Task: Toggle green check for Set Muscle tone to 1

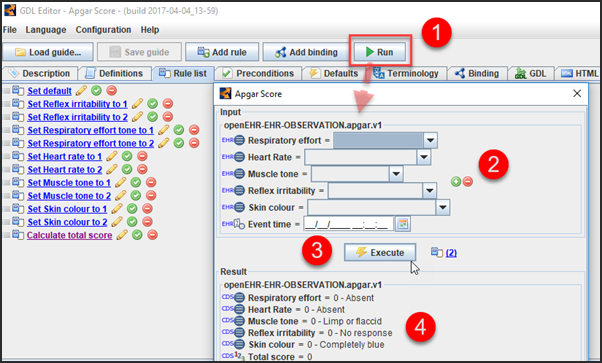Action: click(x=136, y=182)
